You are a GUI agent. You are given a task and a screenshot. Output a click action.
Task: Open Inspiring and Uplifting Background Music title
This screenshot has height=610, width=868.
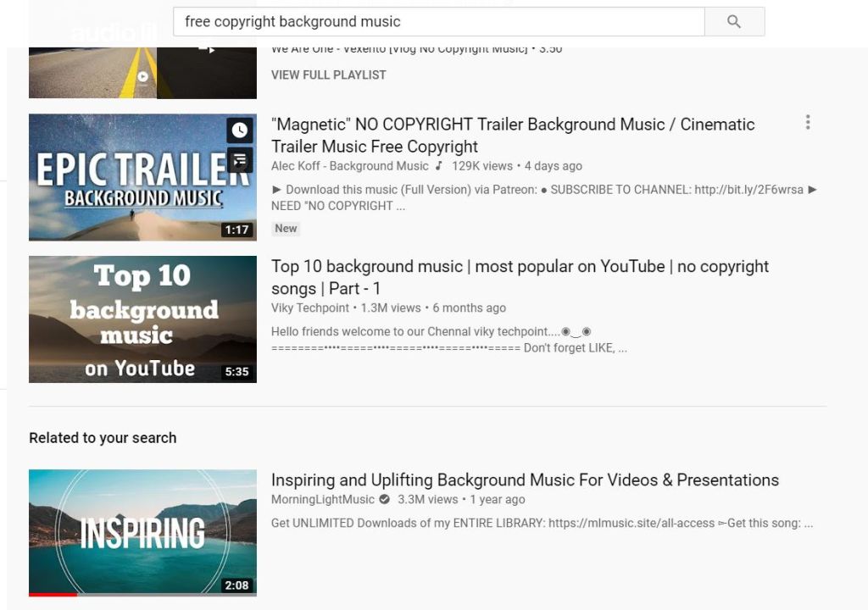[x=525, y=480]
